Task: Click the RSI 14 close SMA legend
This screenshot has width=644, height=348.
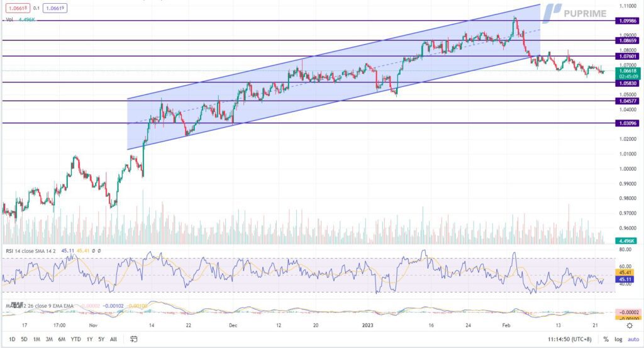Action: [x=30, y=250]
